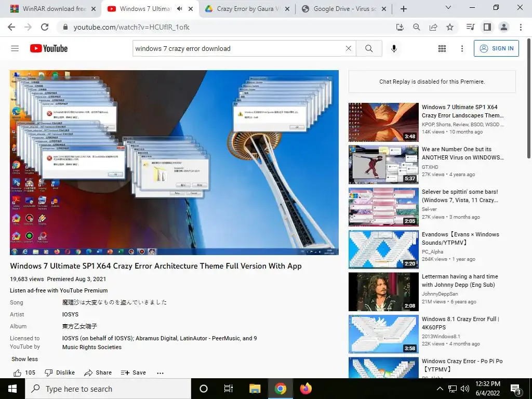This screenshot has width=532, height=399.
Task: Open the notification center
Action: coord(516,389)
